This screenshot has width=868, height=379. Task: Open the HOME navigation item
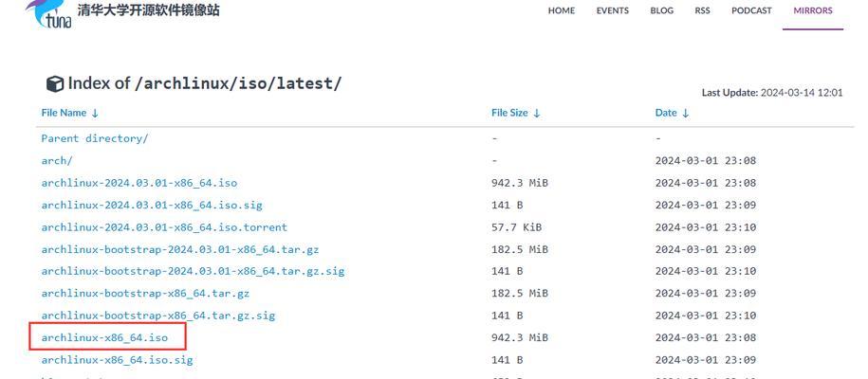coord(562,10)
